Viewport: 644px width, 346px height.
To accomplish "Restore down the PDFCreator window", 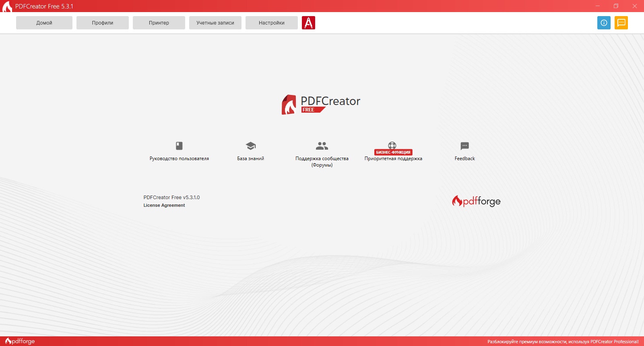I will point(616,6).
